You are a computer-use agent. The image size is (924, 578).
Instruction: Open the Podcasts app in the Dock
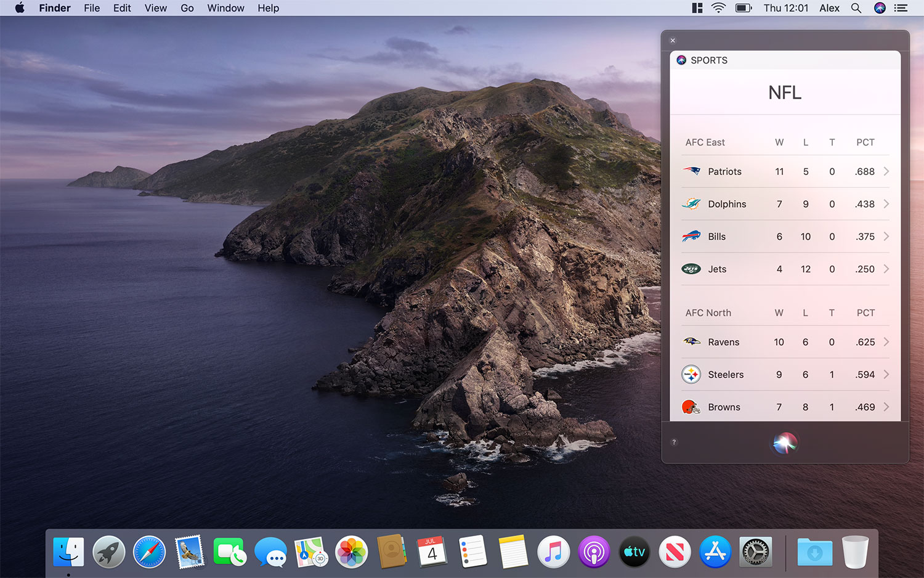(593, 552)
